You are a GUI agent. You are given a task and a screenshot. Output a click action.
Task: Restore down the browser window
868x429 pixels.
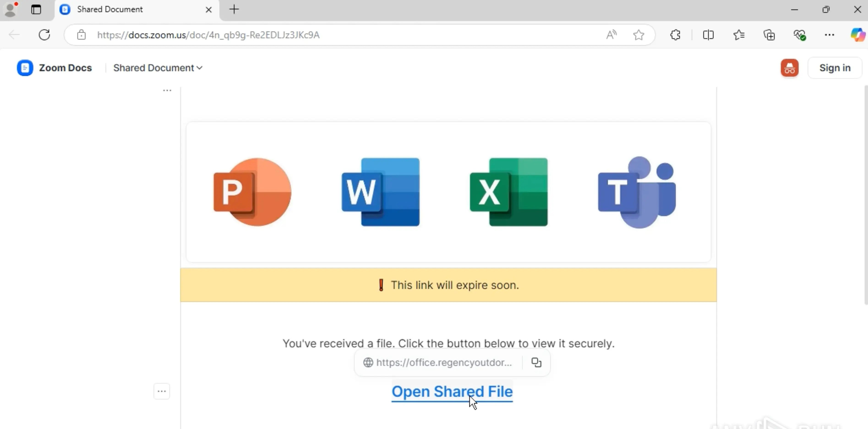coord(826,9)
